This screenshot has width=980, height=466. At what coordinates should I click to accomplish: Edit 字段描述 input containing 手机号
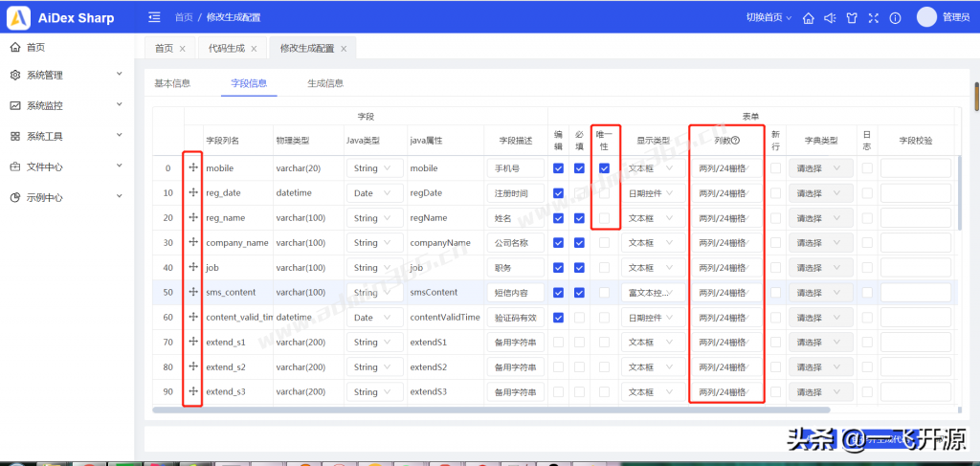[516, 168]
